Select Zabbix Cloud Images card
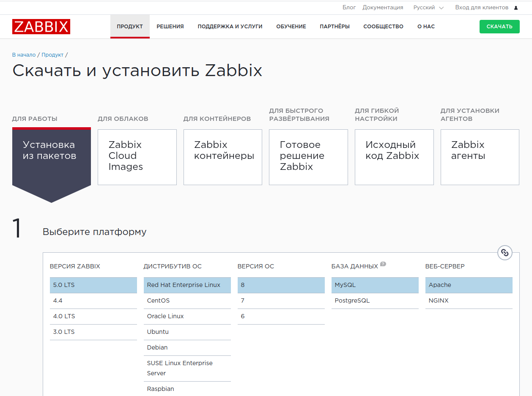The image size is (532, 396). [x=137, y=157]
